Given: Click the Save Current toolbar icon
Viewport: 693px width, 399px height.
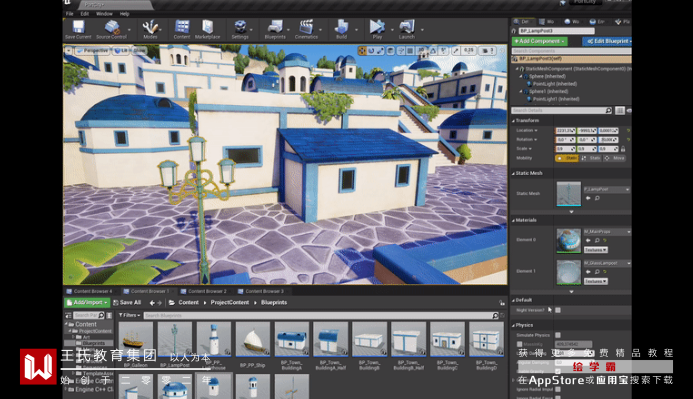Looking at the screenshot, I should pyautogui.click(x=78, y=30).
